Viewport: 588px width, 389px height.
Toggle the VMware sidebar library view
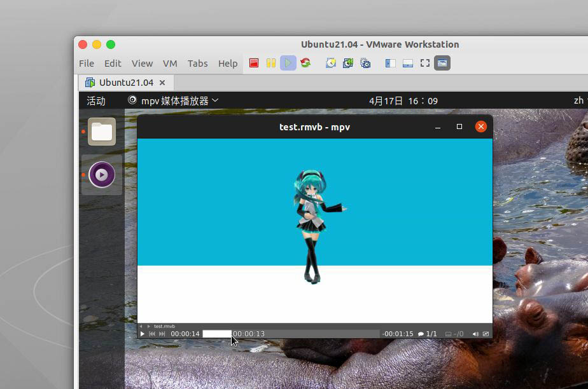[391, 63]
